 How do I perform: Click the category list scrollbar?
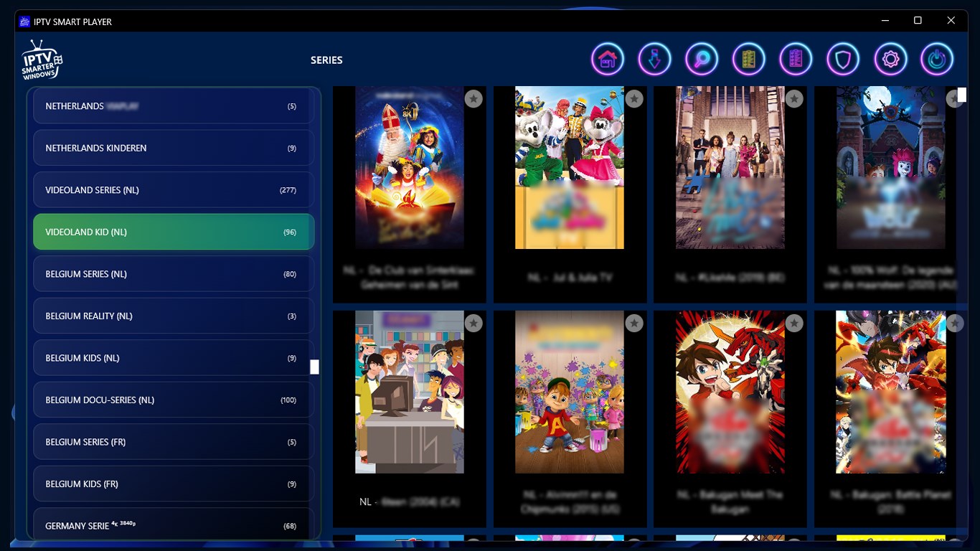pos(314,367)
